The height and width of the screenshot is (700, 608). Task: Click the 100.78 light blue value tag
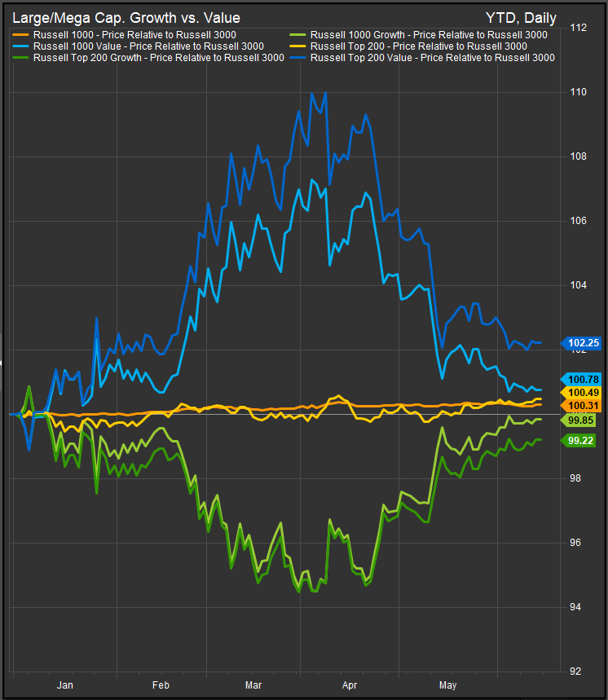tap(583, 379)
